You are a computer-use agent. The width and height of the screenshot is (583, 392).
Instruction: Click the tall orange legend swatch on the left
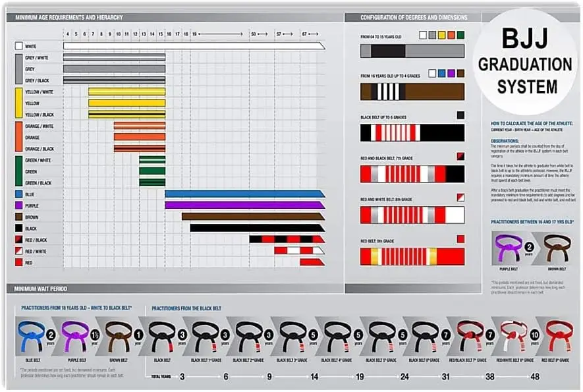point(18,137)
